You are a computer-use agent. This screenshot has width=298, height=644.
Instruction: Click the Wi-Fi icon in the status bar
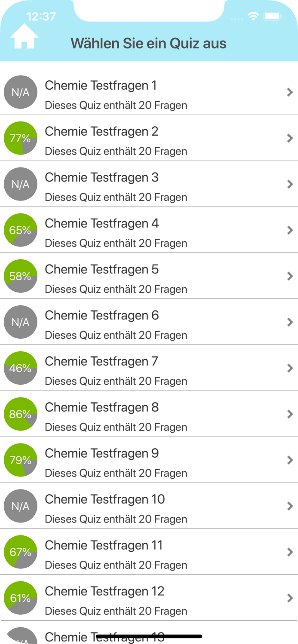tap(254, 16)
